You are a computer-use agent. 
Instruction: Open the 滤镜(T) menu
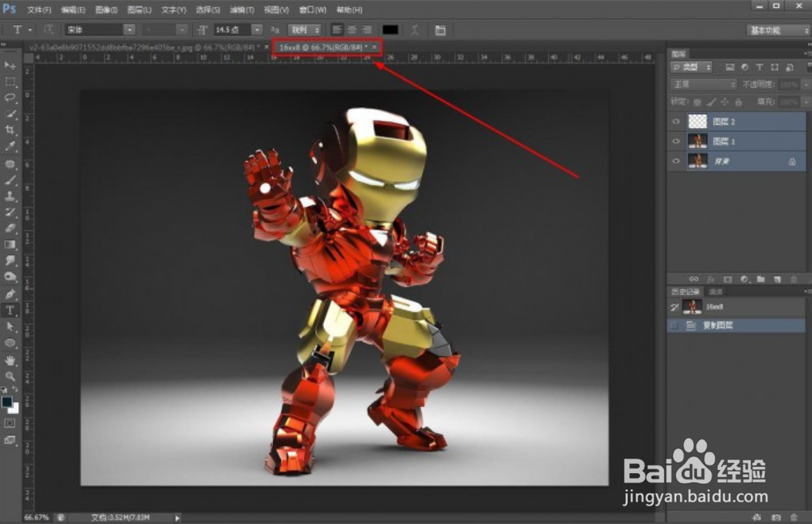(242, 10)
